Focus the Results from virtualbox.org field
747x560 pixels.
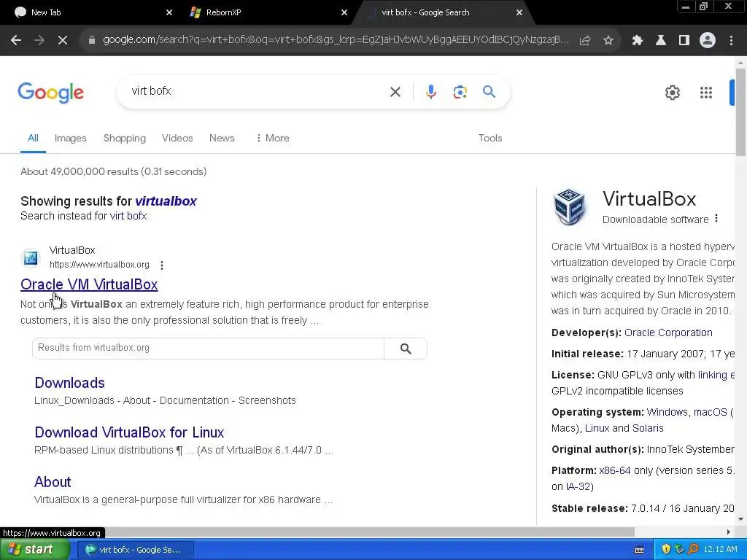208,348
